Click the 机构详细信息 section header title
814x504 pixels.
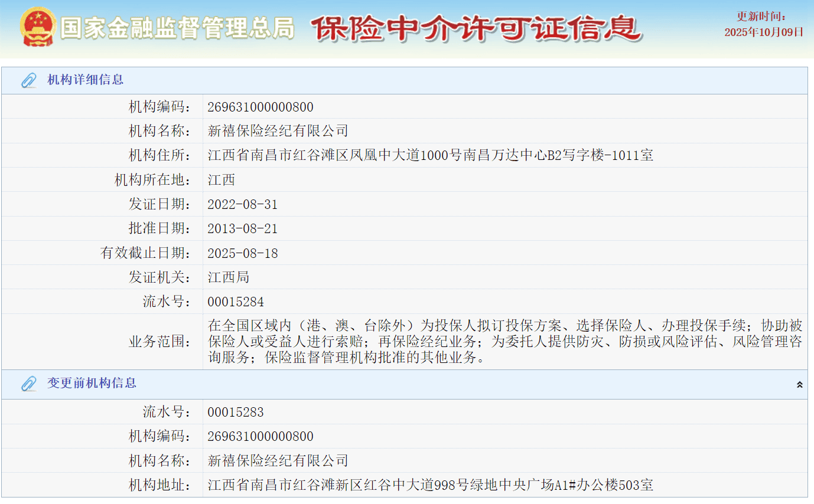[85, 80]
